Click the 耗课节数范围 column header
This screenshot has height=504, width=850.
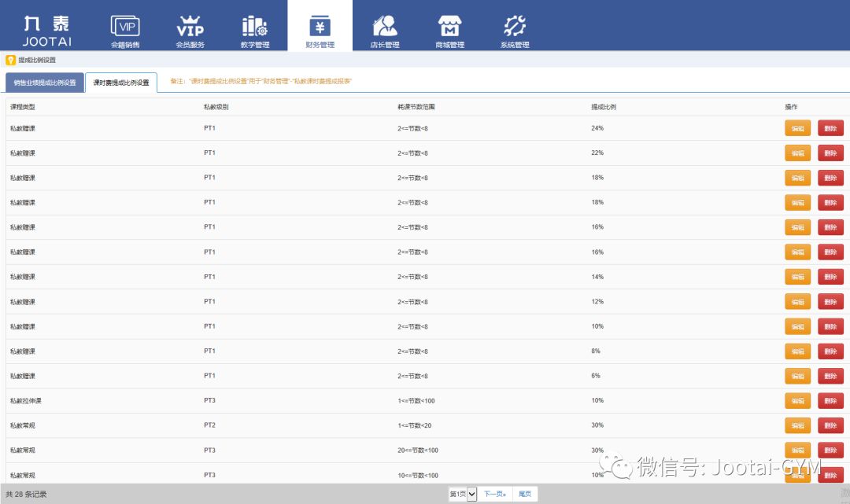coord(416,107)
